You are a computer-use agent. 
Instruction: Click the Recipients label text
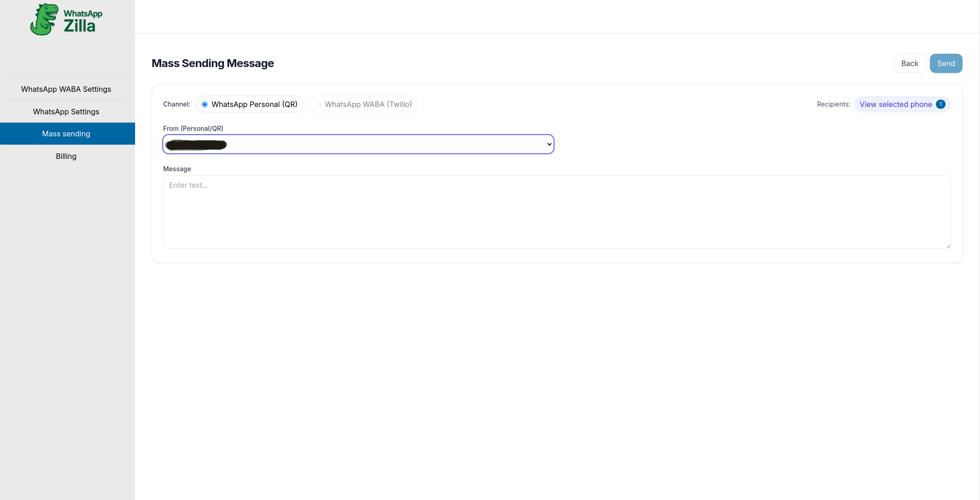coord(833,104)
